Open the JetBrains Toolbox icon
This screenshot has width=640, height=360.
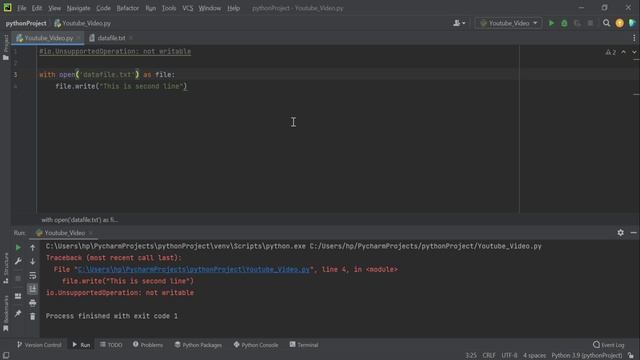pyautogui.click(x=632, y=23)
